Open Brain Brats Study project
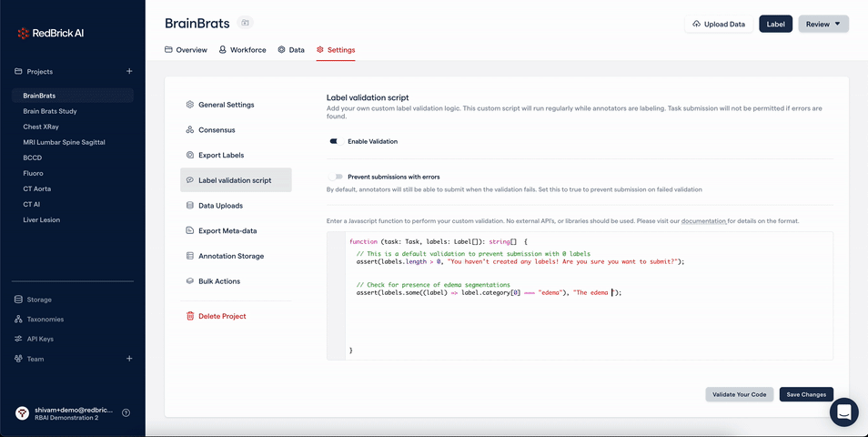The width and height of the screenshot is (868, 437). tap(50, 111)
